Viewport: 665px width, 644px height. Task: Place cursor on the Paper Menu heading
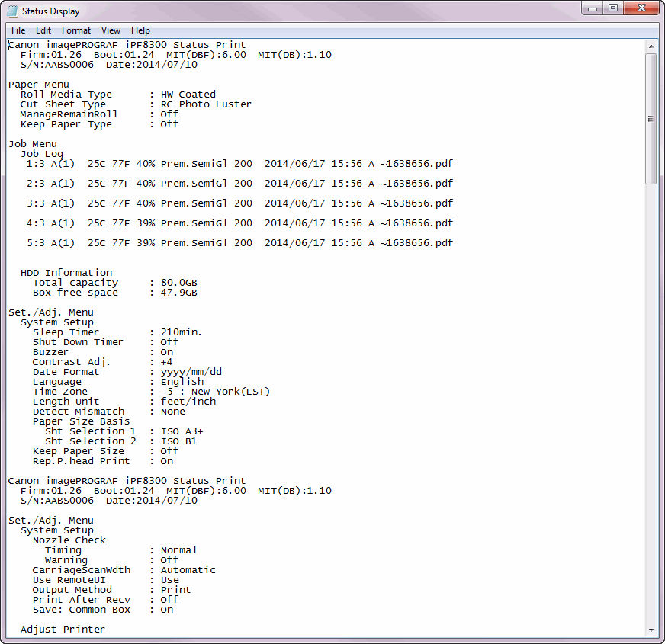(38, 85)
